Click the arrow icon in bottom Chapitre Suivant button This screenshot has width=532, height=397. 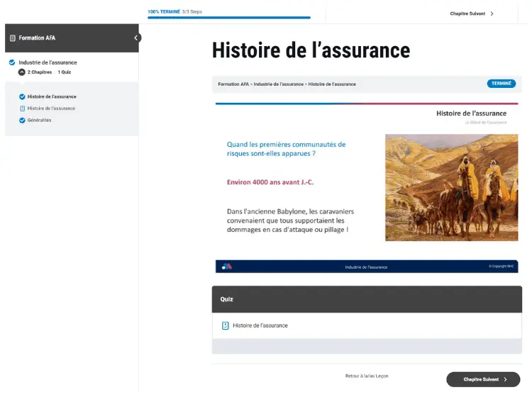pyautogui.click(x=505, y=379)
